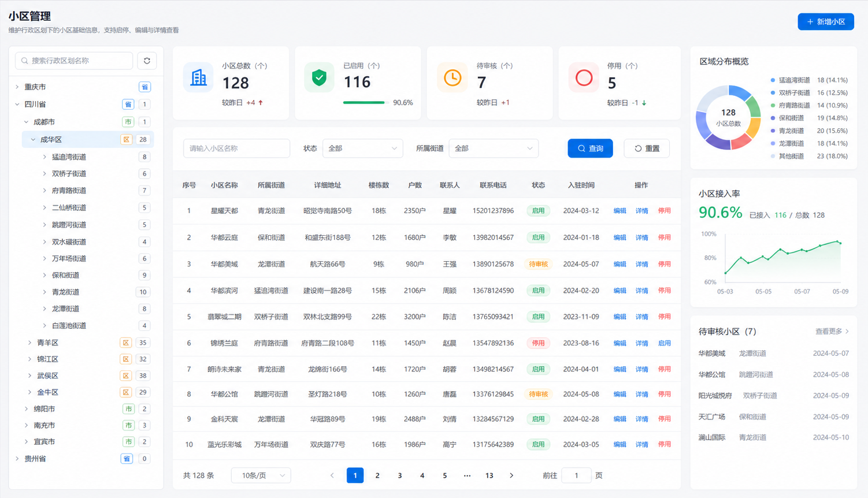Click the 重置 reset button
The width and height of the screenshot is (868, 498).
pyautogui.click(x=647, y=148)
